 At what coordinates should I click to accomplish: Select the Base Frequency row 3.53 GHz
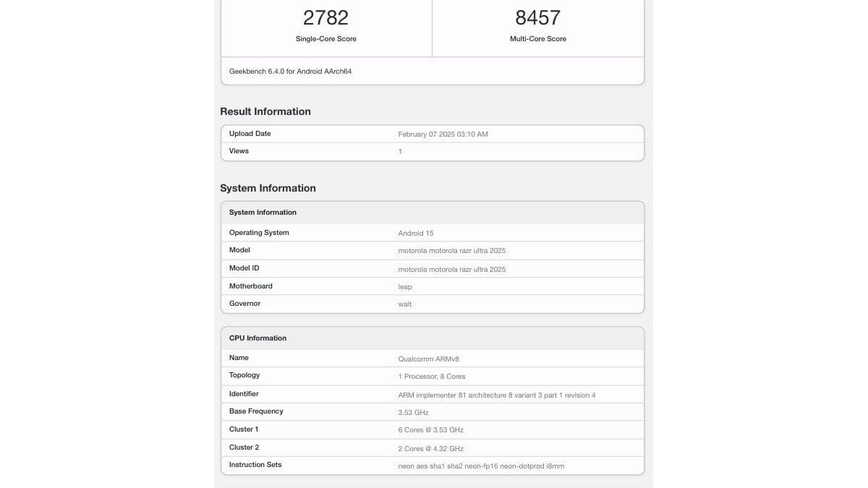pyautogui.click(x=432, y=411)
